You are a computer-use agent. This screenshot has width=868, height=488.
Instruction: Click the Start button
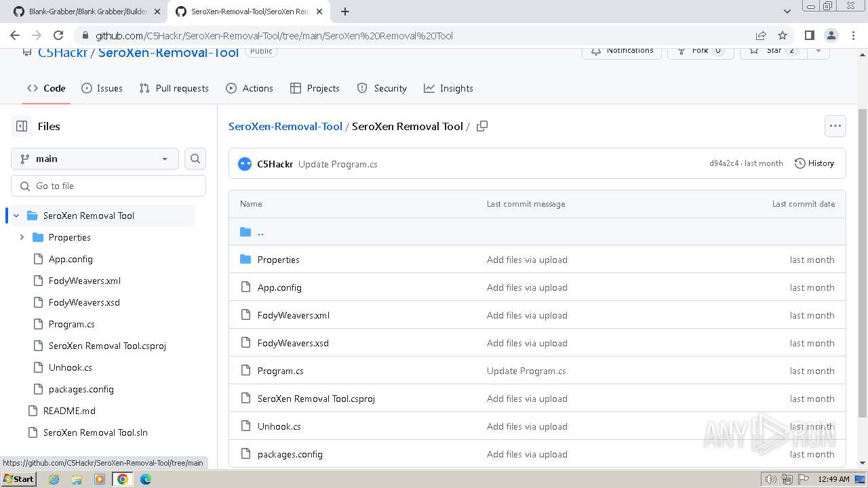pyautogui.click(x=18, y=479)
